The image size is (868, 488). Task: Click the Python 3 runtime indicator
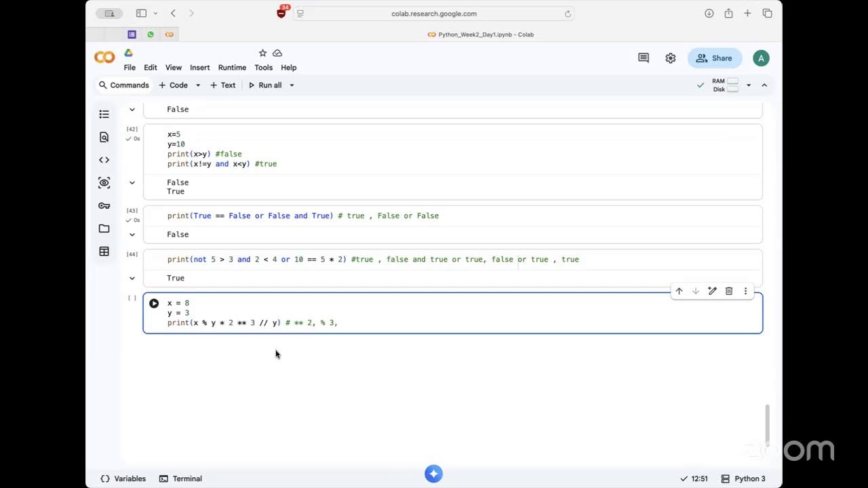[x=743, y=479]
